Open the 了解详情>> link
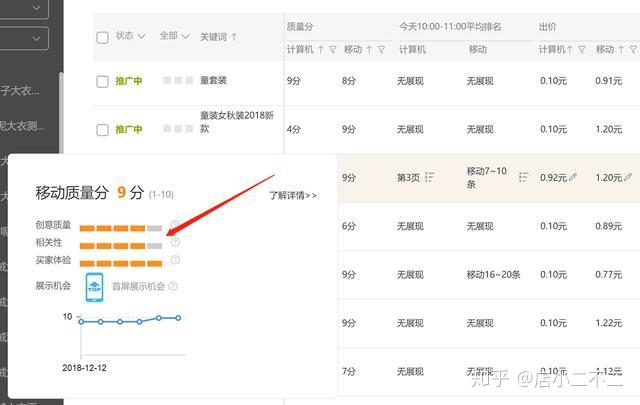 pyautogui.click(x=293, y=196)
